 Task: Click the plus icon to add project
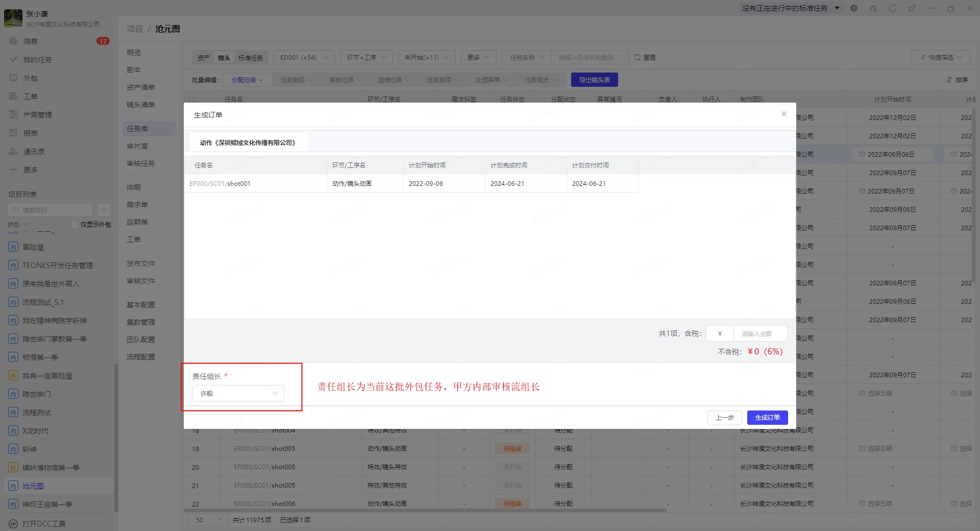click(104, 209)
